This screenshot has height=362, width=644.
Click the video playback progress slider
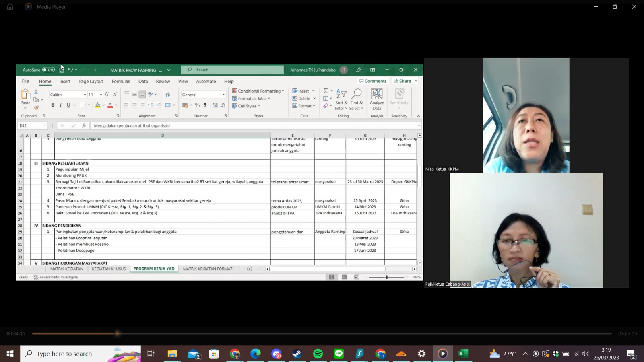click(117, 333)
